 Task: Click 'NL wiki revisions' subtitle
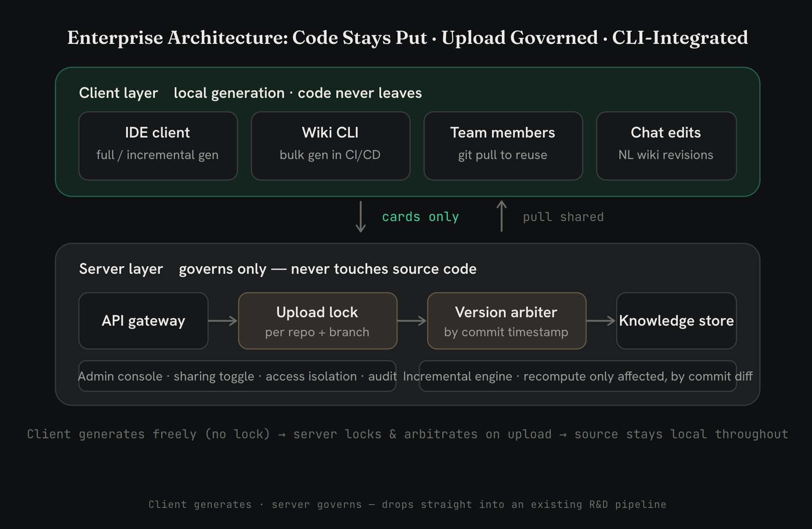[666, 155]
